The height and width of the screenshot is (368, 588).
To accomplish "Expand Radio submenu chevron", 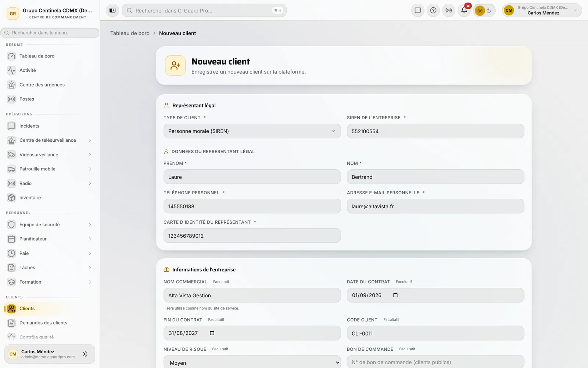I will coord(90,183).
